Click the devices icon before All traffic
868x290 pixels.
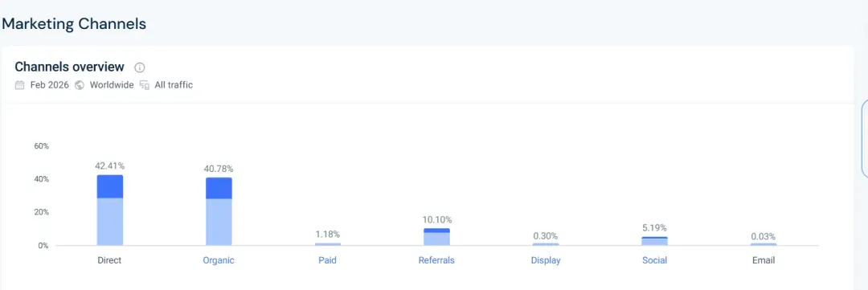pyautogui.click(x=145, y=85)
